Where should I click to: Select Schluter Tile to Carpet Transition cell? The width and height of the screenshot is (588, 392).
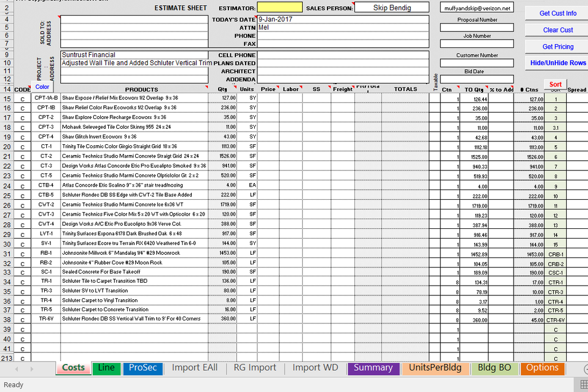click(134, 281)
